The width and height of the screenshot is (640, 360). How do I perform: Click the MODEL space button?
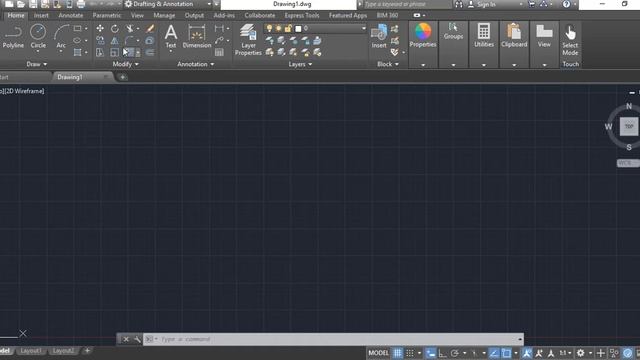click(x=378, y=353)
